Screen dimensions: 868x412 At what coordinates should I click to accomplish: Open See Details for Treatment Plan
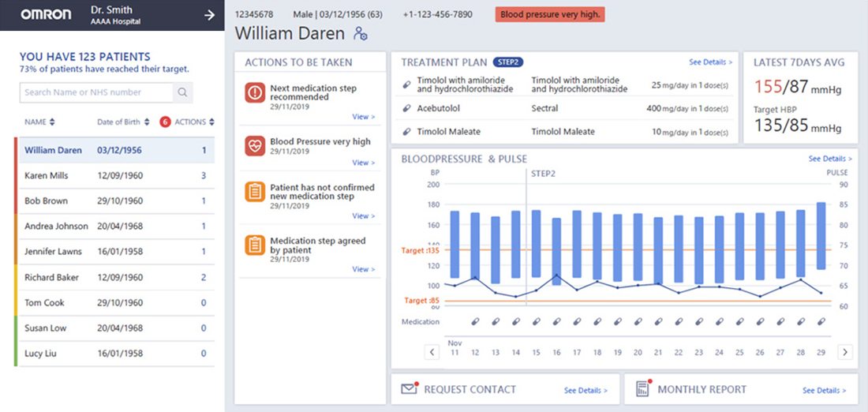(x=710, y=62)
